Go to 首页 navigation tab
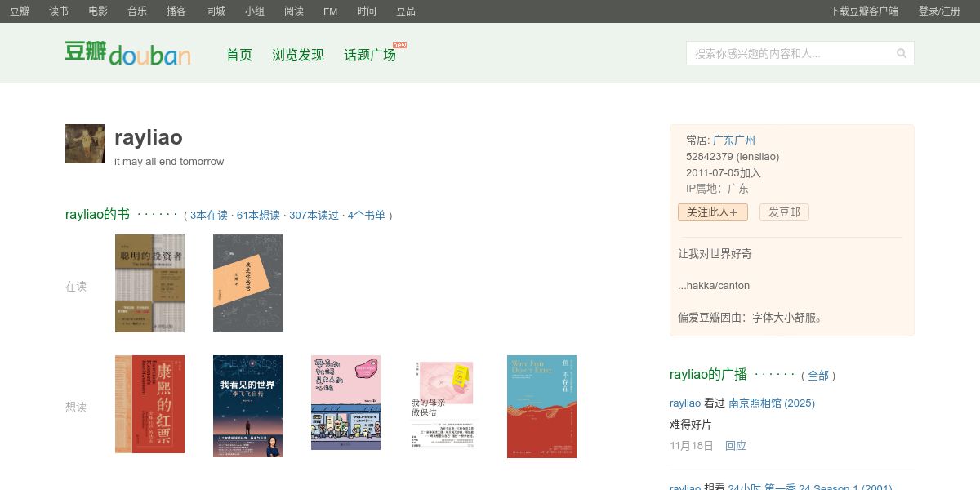Viewport: 980px width, 490px height. 239,55
